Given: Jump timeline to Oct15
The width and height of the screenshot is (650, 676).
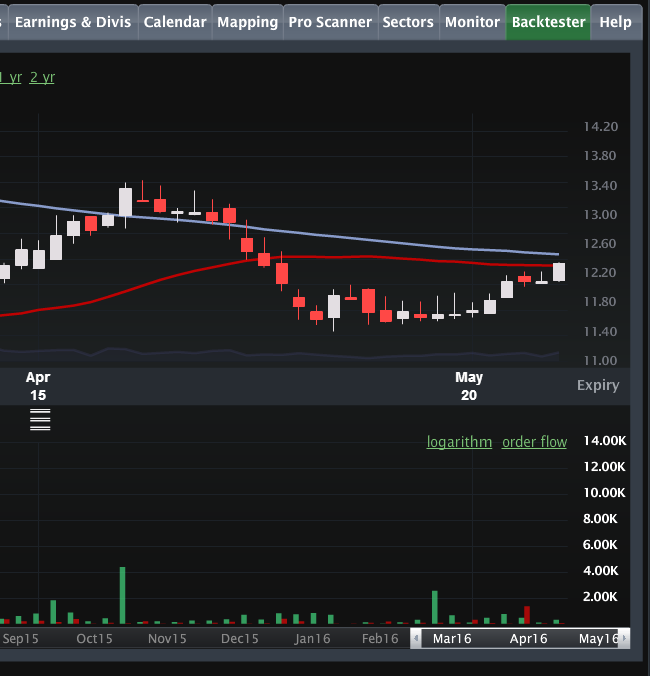Looking at the screenshot, I should point(94,638).
